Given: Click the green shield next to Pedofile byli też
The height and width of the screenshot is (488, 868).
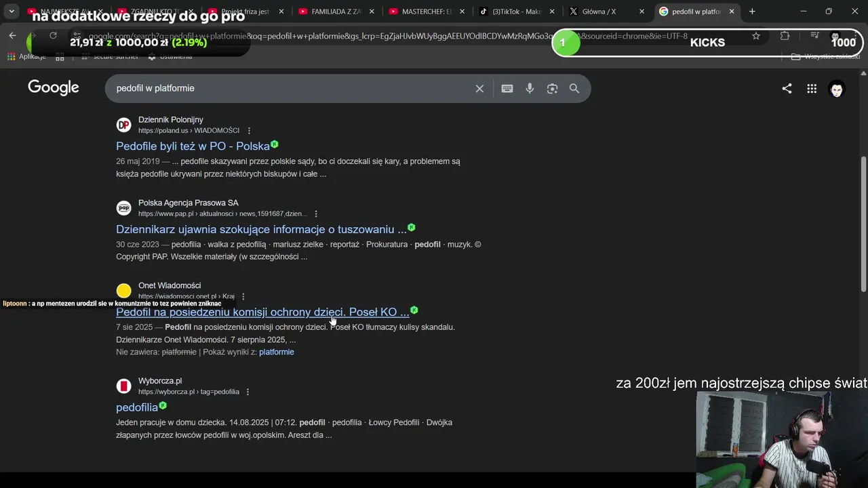Looking at the screenshot, I should 275,144.
